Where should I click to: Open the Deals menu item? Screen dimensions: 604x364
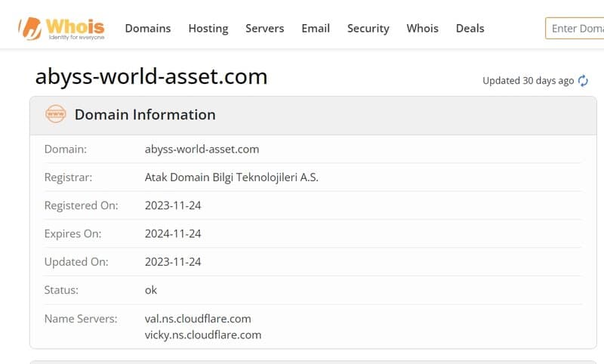[x=470, y=29]
